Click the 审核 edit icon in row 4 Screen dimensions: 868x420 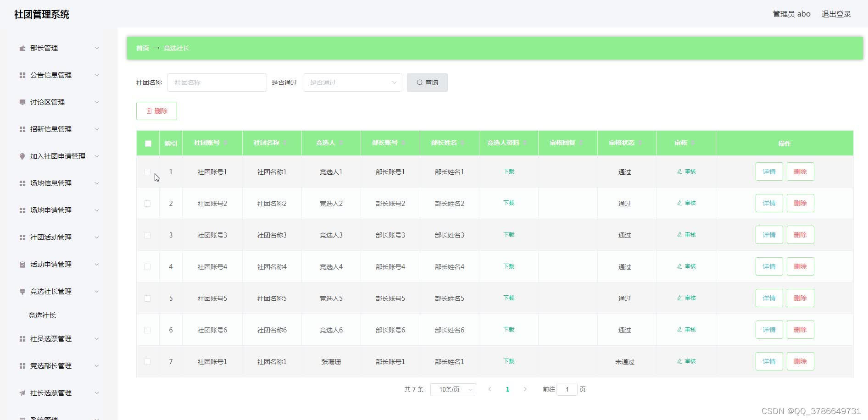679,266
